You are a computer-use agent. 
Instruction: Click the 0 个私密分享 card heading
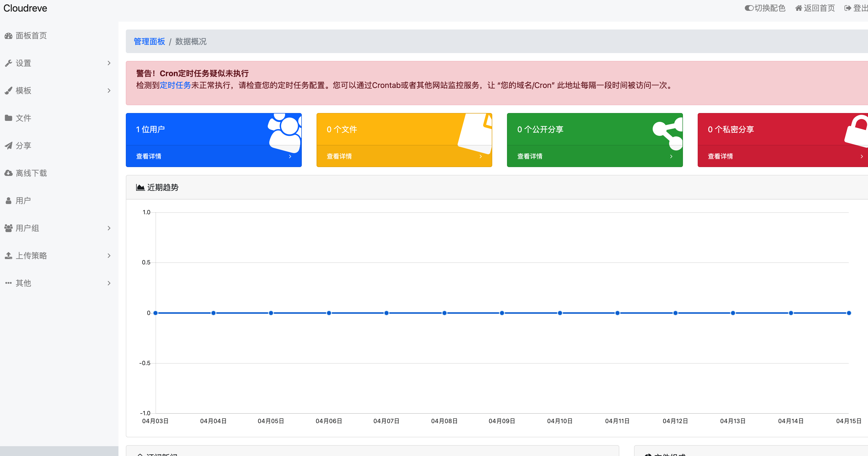[731, 129]
